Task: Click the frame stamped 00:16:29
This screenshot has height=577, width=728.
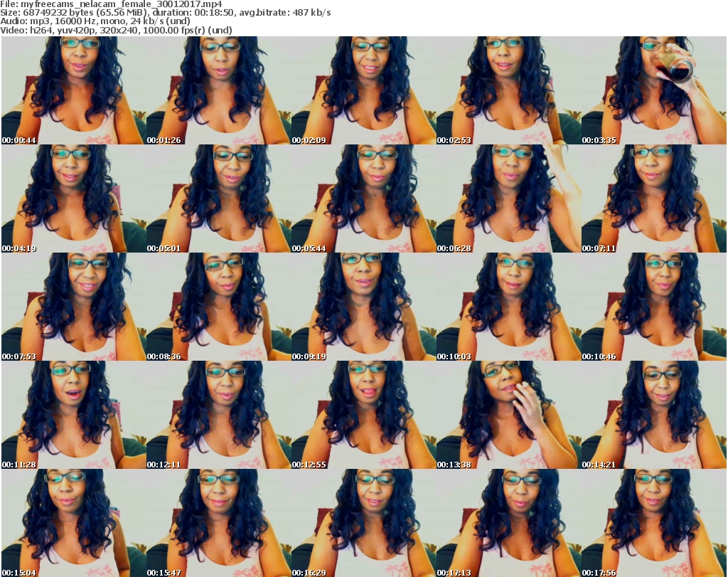Action: [363, 523]
